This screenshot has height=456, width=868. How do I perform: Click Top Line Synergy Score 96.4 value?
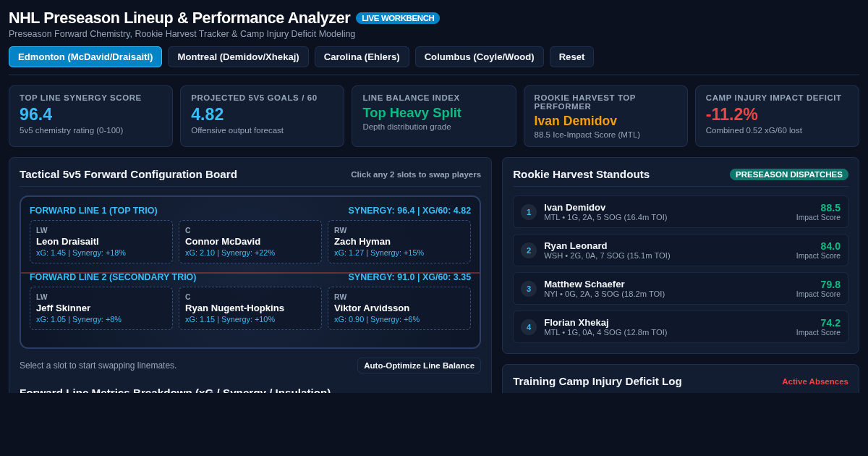point(36,114)
